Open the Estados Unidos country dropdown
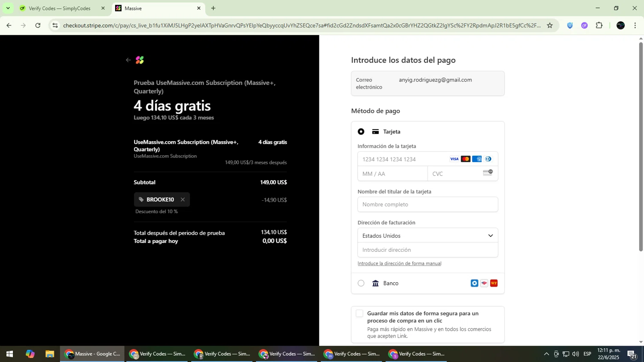 tap(428, 235)
